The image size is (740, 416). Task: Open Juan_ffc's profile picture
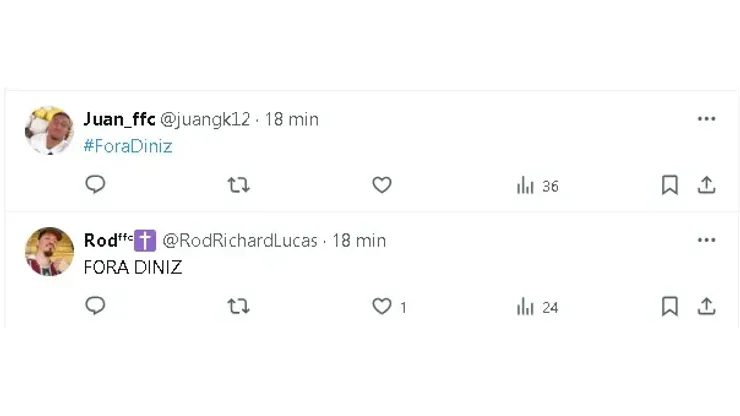pos(49,131)
